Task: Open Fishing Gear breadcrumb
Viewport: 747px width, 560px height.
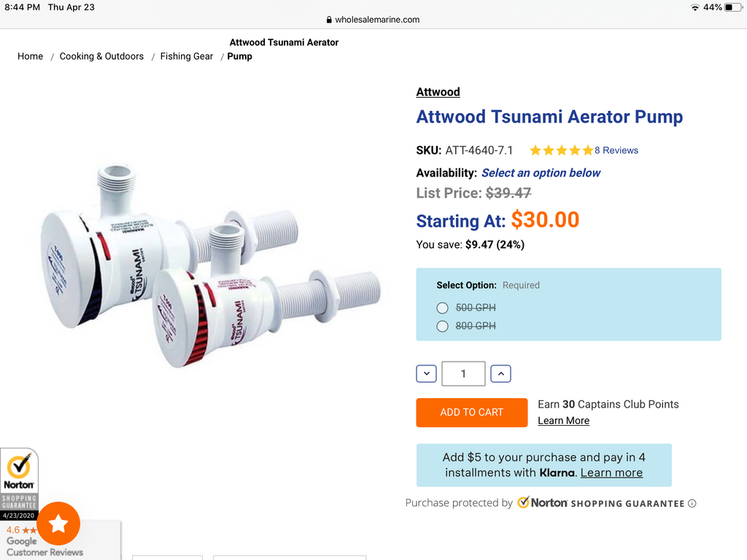Action: (x=187, y=56)
